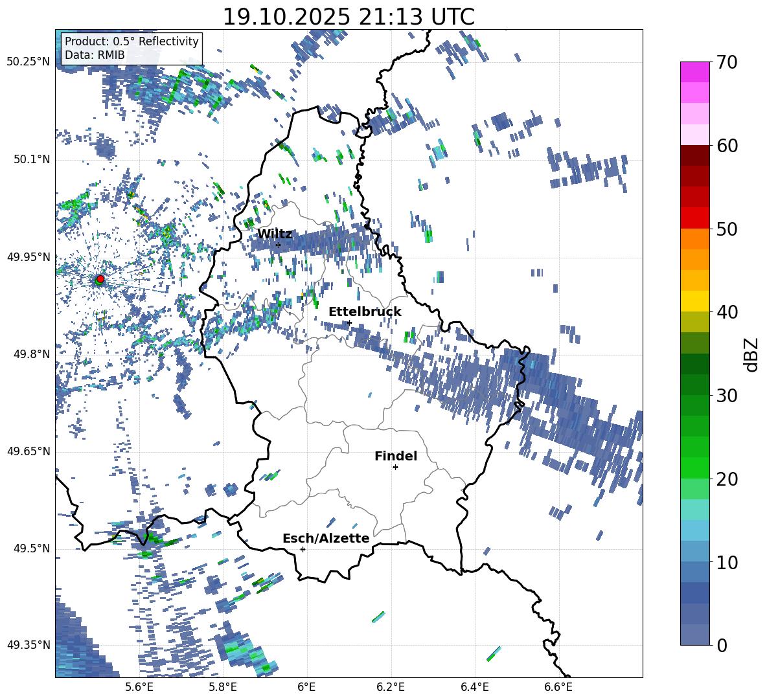
Task: Click the 10 value on colorbar
Action: pos(727,563)
